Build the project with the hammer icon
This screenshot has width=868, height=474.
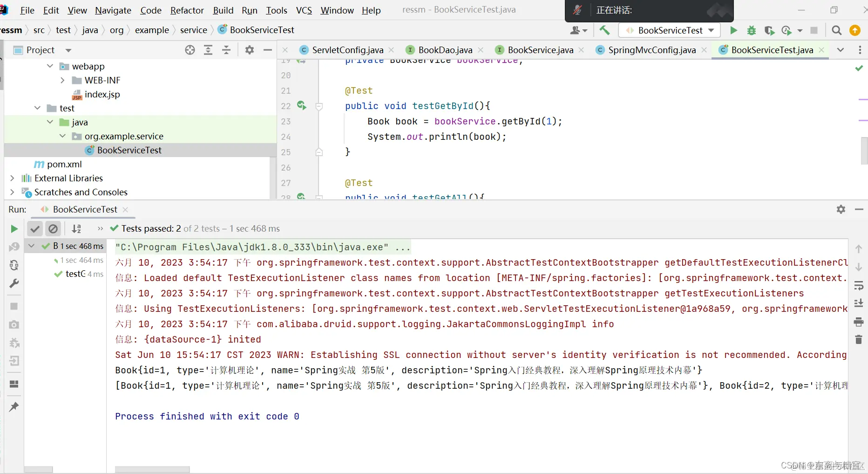click(604, 30)
